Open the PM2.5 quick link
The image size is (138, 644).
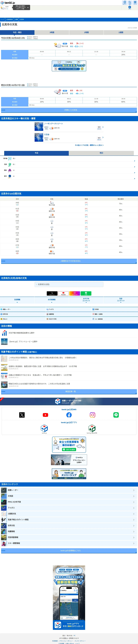click(23, 319)
